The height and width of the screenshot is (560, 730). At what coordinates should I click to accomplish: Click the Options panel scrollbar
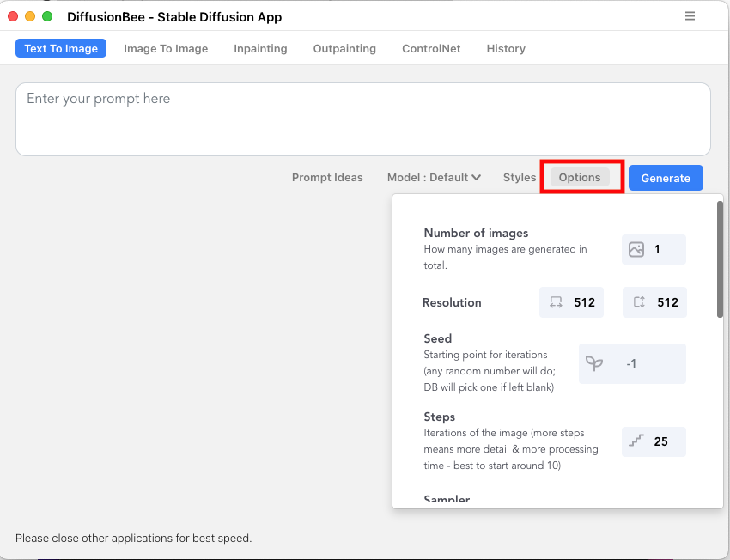[x=720, y=259]
